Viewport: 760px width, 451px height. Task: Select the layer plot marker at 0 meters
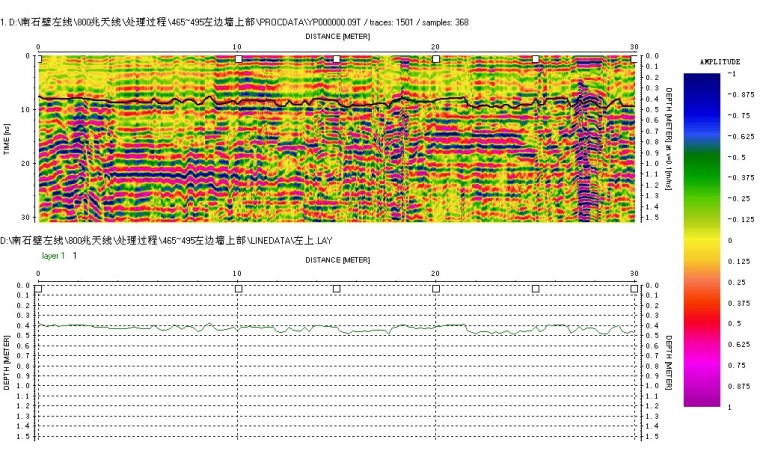point(39,289)
